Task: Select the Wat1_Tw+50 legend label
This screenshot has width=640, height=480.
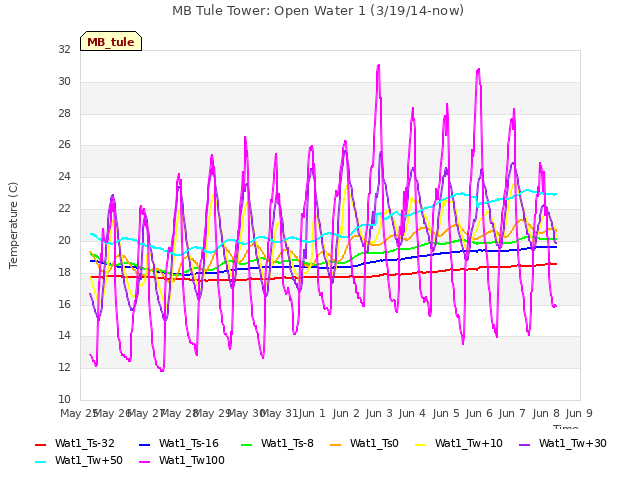Action: pos(89,461)
